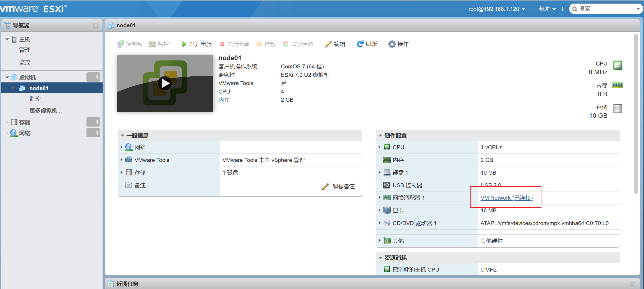This screenshot has height=289, width=644.
Task: Click the suspend (挂起) button
Action: (266, 44)
